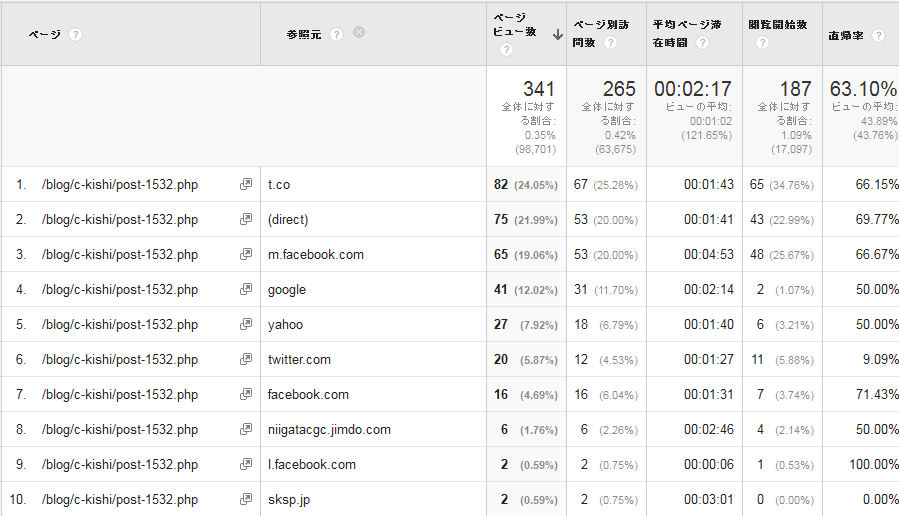The image size is (899, 516).
Task: Open page link in the yahoo row
Action: click(120, 325)
